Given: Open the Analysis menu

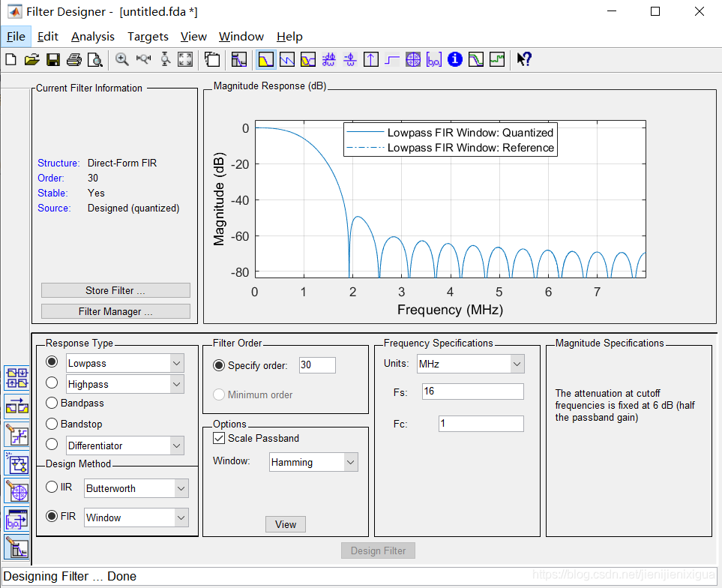Looking at the screenshot, I should [93, 37].
